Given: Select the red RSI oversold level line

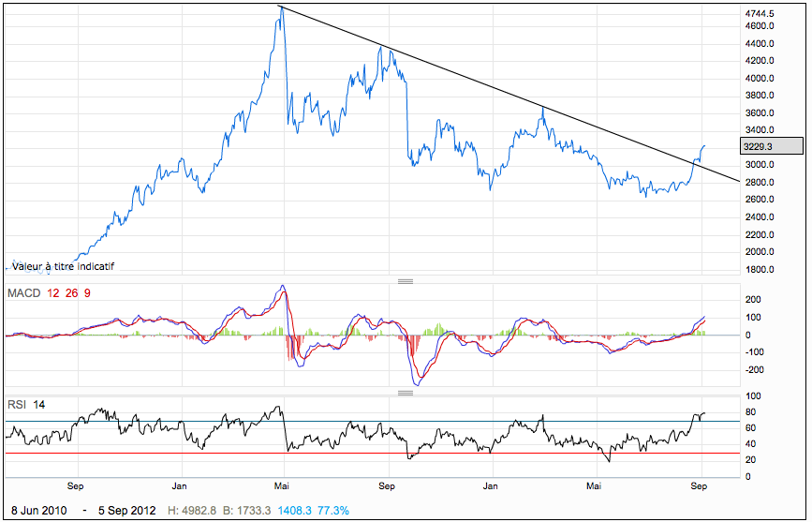Looking at the screenshot, I should [373, 454].
